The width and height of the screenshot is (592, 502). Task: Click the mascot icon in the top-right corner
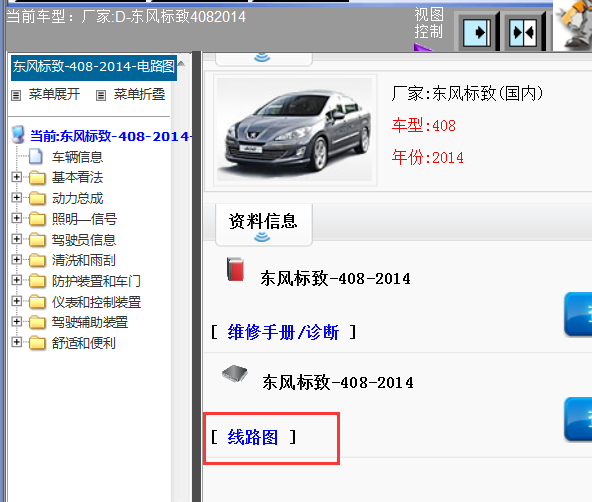574,25
